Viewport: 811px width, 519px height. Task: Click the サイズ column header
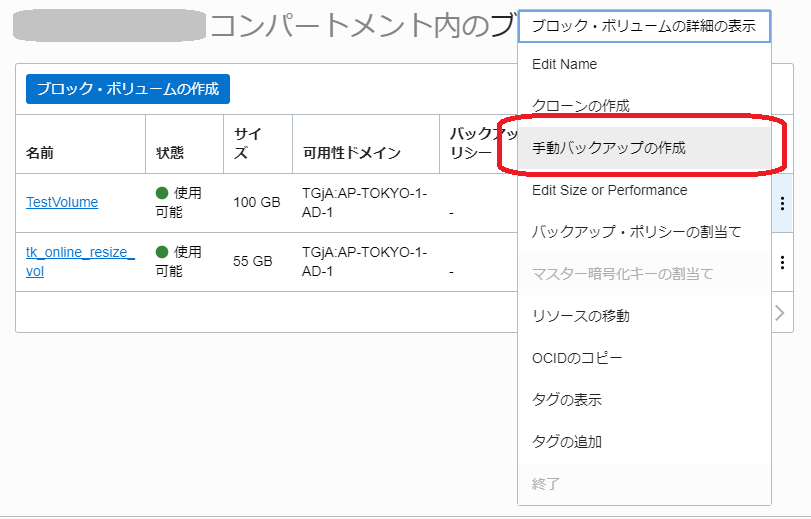248,143
